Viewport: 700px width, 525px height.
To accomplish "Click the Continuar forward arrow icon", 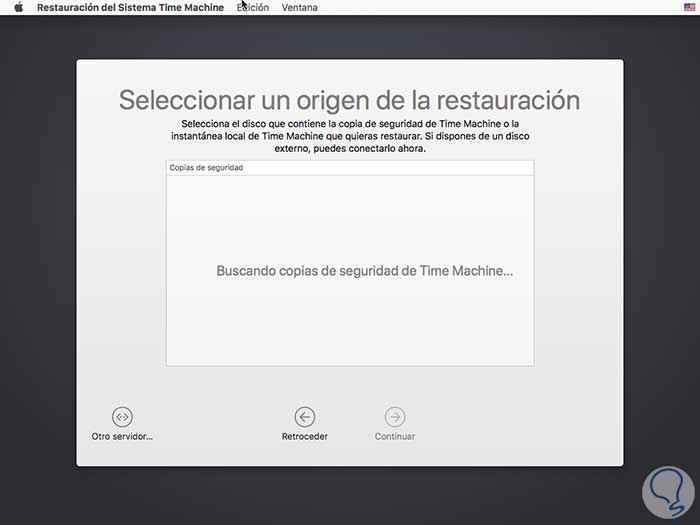I will tap(395, 417).
